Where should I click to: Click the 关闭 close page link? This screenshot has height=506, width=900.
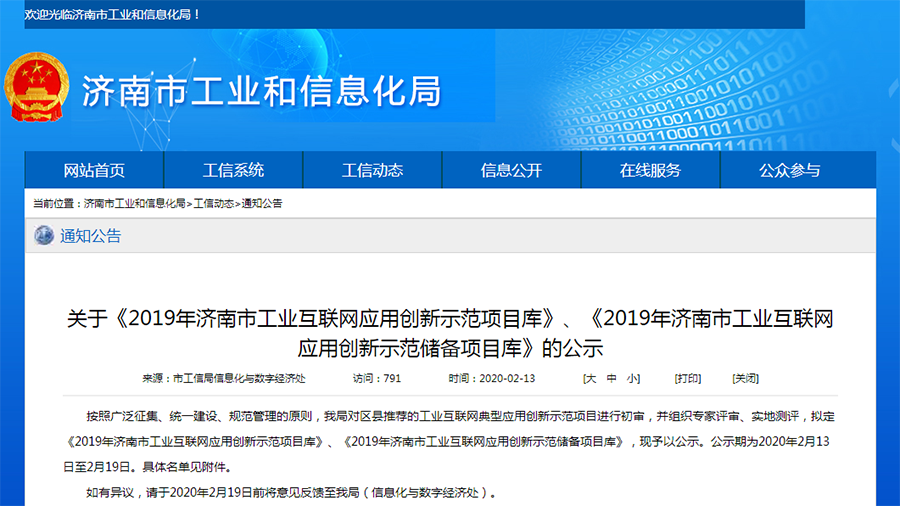click(x=745, y=379)
